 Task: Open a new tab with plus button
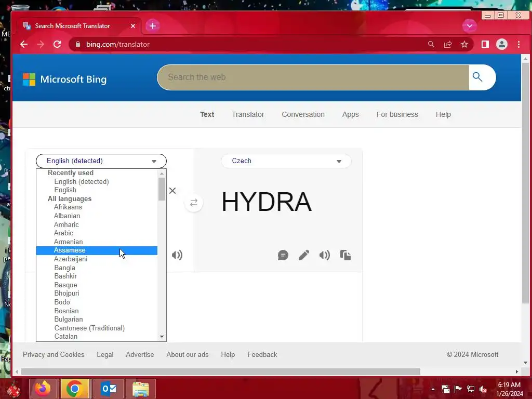(153, 26)
